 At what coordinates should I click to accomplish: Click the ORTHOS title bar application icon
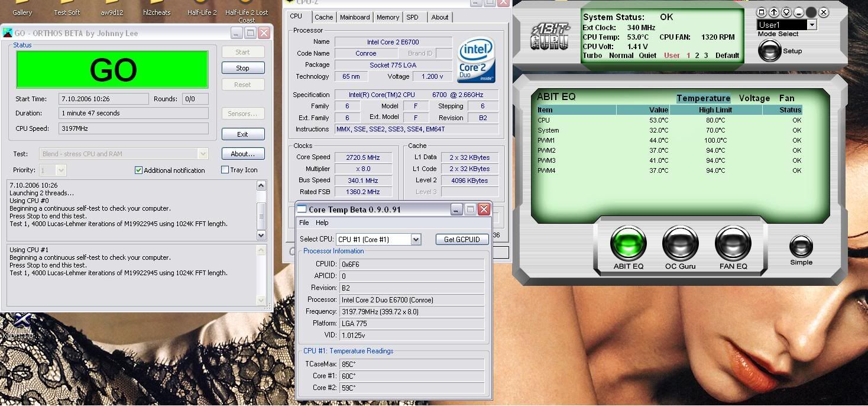(x=8, y=33)
